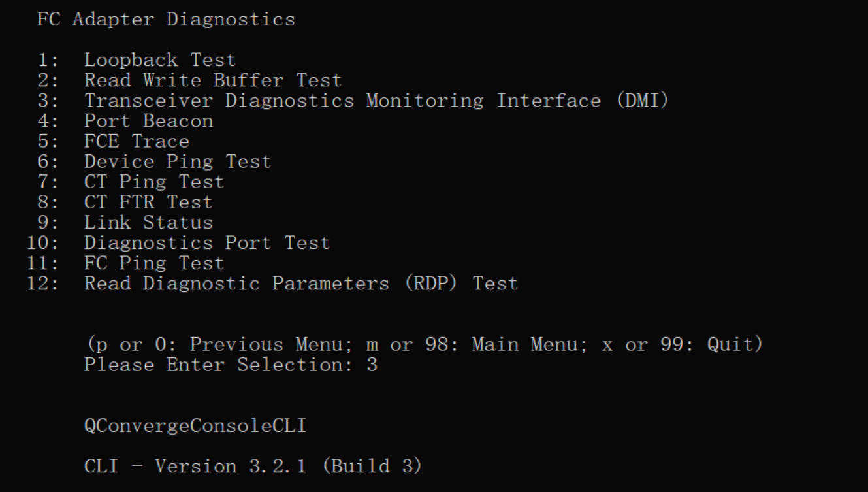Click the FC Ping Test entry
The image size is (868, 492).
tap(153, 263)
